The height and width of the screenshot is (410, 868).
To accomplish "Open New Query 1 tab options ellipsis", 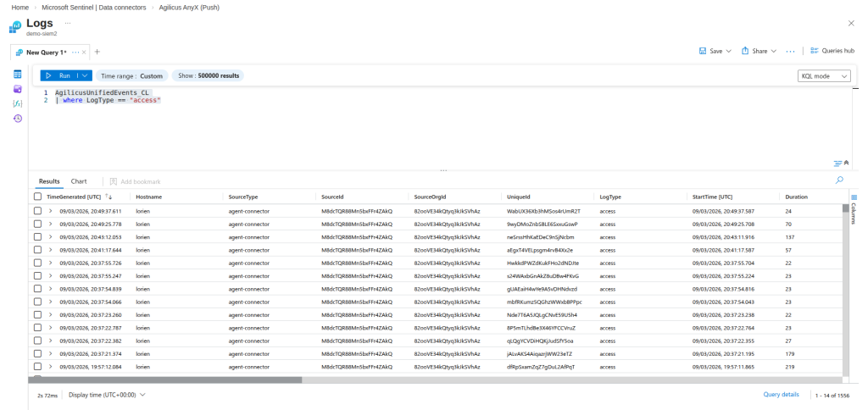I will (75, 53).
